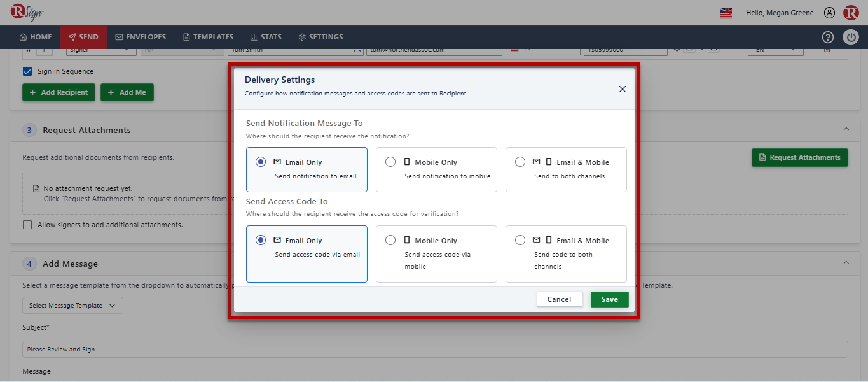Change language via the US flag icon
The height and width of the screenshot is (382, 868).
point(726,13)
